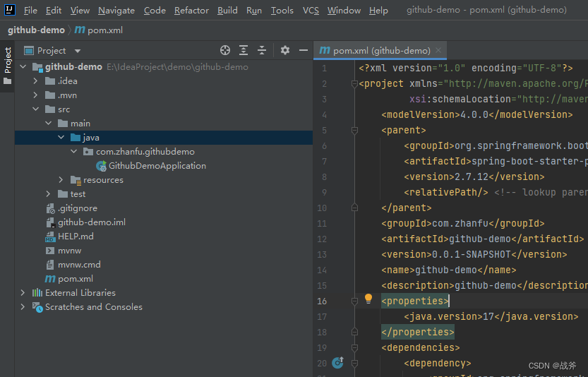
Task: Click the java source folder icon
Action: tap(76, 138)
